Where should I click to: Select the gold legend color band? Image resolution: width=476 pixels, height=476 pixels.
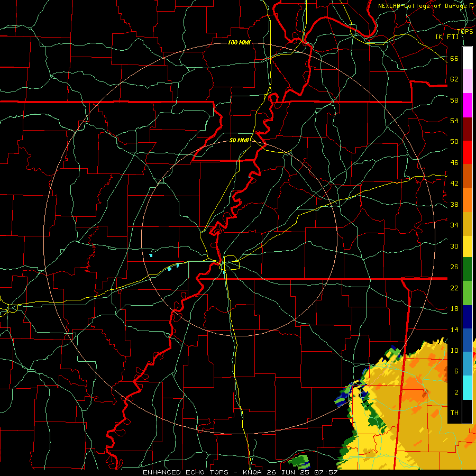467,224
